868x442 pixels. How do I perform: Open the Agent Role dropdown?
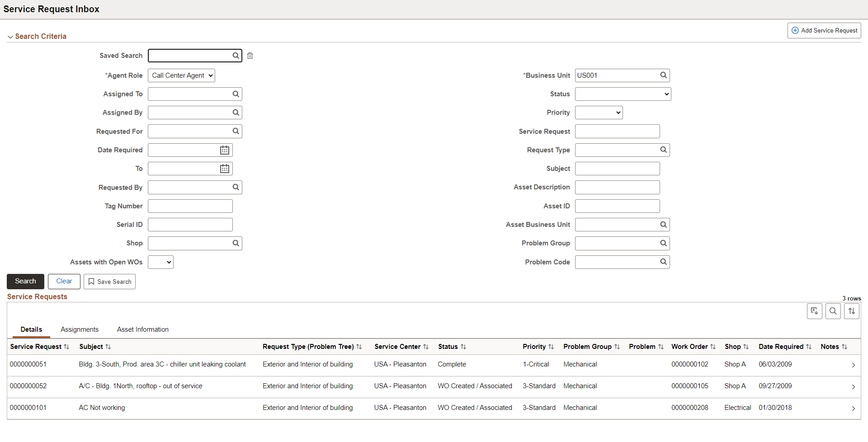coord(181,75)
